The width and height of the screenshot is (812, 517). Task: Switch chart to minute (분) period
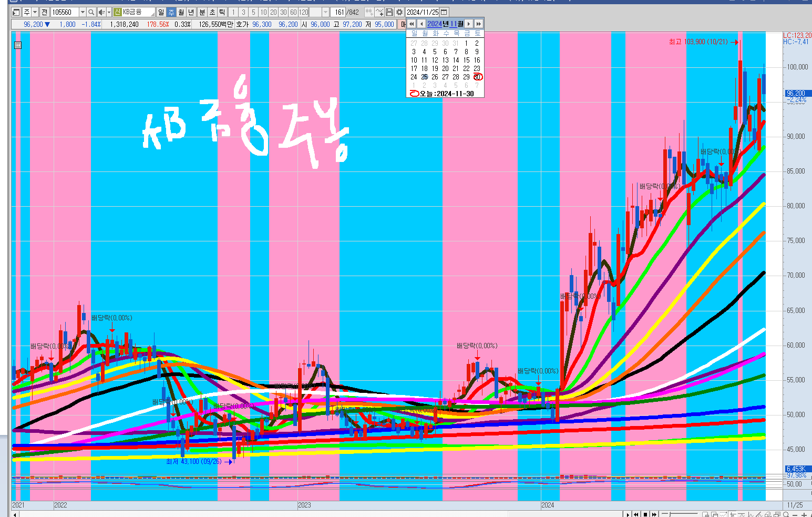pos(202,12)
